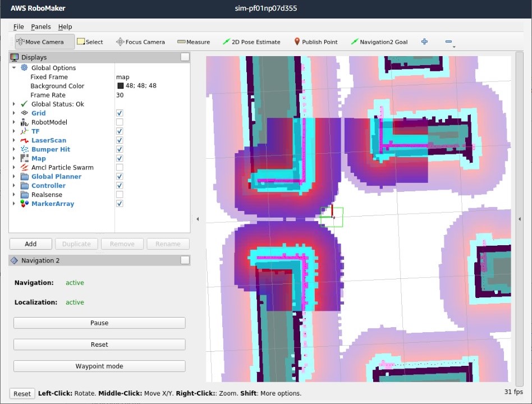Screen dimensions: 532x404
Task: Enable the RobotModel display checkbox
Action: tap(120, 122)
